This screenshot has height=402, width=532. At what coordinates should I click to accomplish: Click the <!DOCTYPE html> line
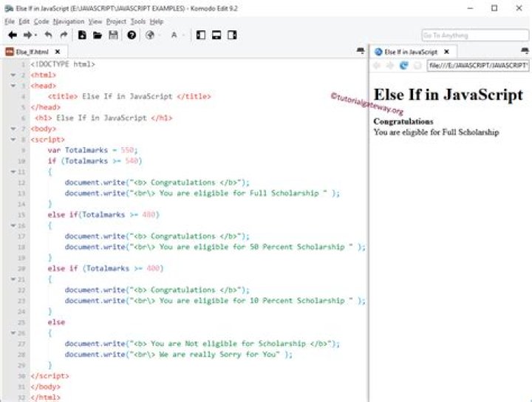click(x=63, y=64)
